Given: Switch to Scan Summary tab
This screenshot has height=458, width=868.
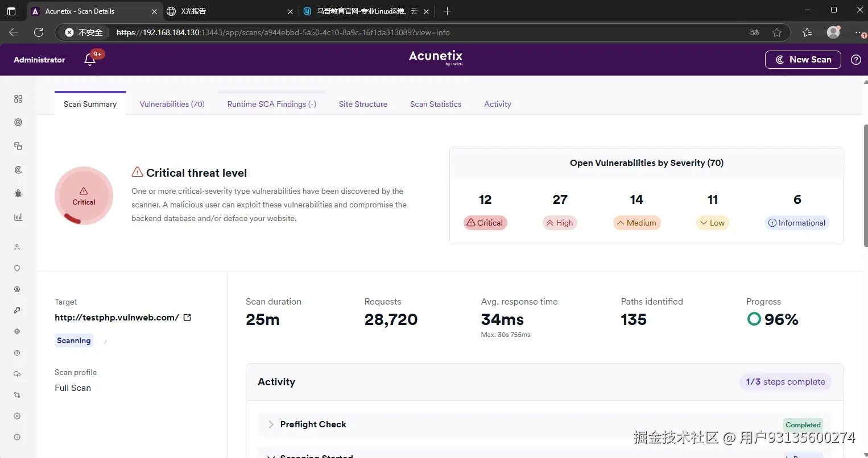Looking at the screenshot, I should click(90, 104).
